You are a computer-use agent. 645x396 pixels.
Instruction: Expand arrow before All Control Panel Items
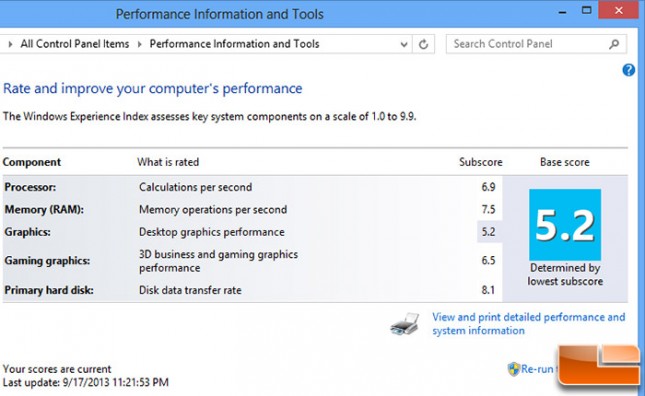[x=10, y=44]
